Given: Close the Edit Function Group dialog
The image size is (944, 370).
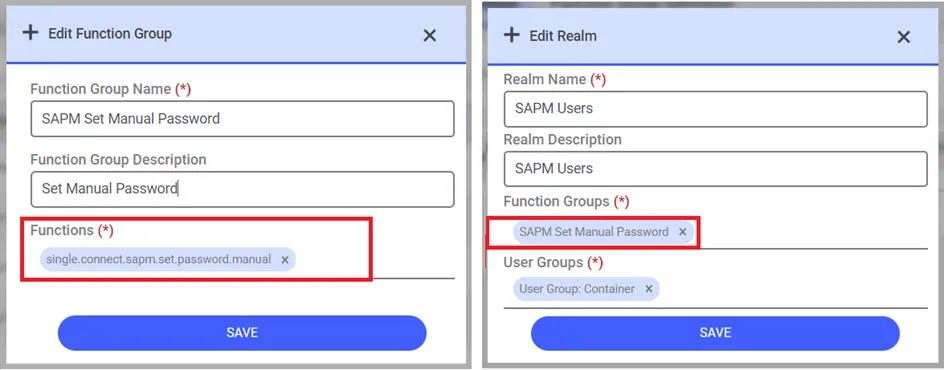Looking at the screenshot, I should pyautogui.click(x=429, y=36).
